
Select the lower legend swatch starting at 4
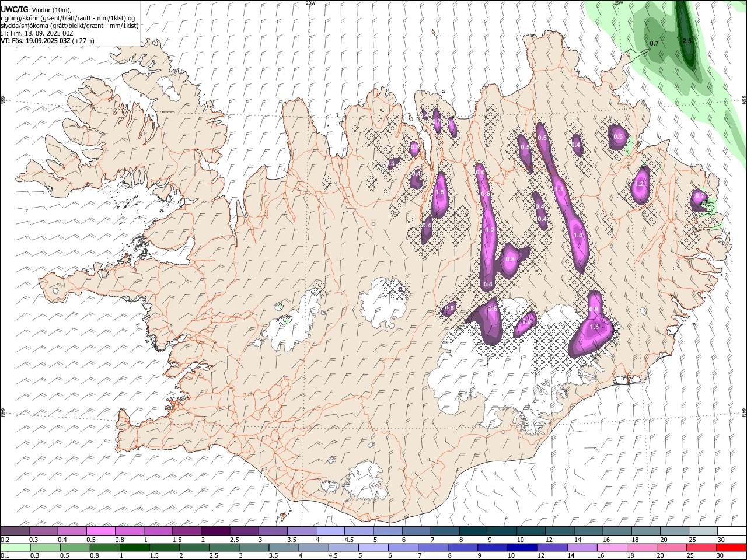pos(313,548)
